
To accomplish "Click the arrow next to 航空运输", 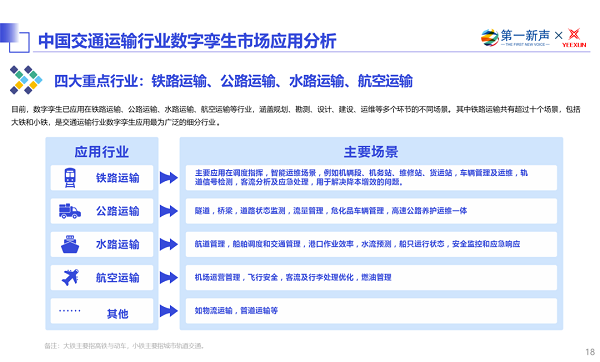I will pyautogui.click(x=169, y=277).
